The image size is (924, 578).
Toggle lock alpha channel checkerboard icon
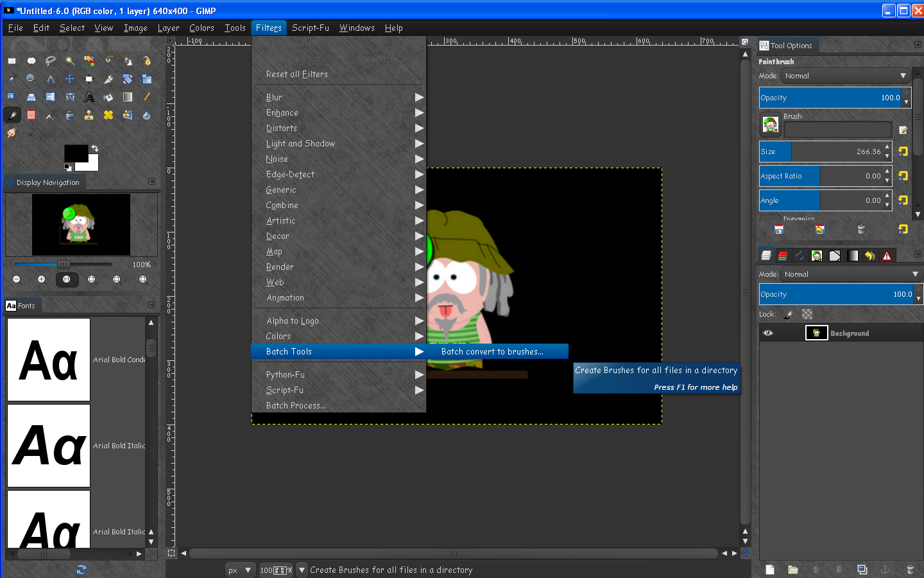tap(807, 314)
